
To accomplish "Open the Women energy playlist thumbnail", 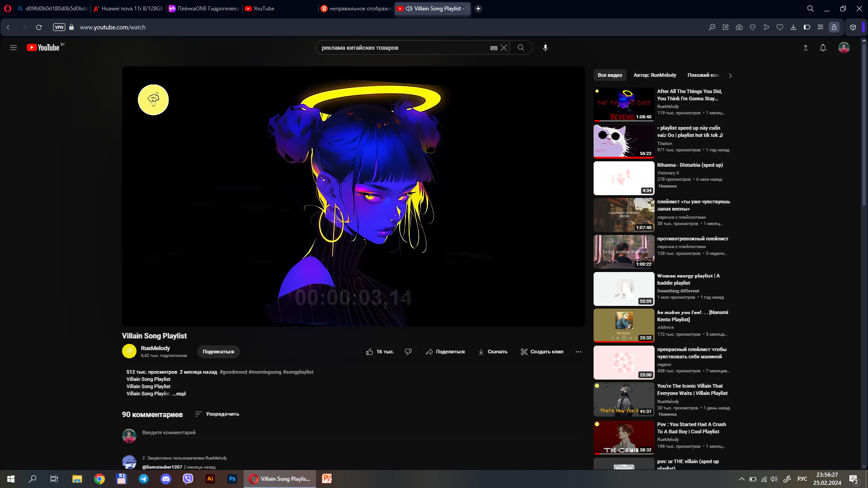I will [623, 289].
